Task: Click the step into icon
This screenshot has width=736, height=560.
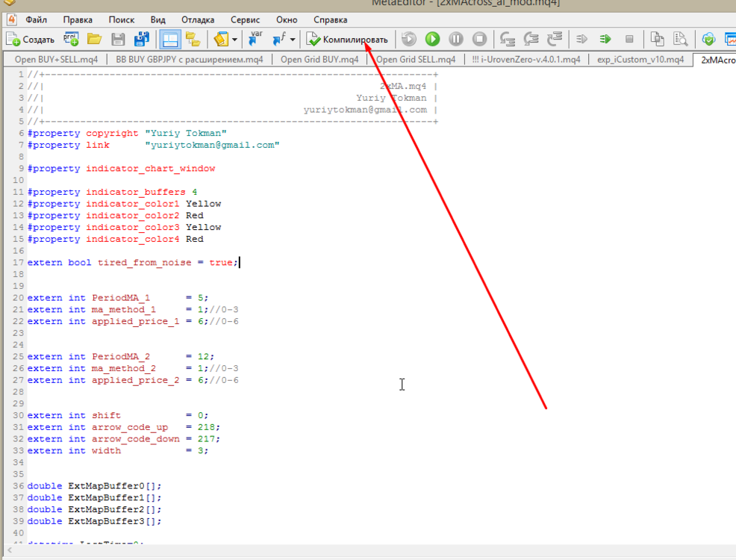Action: (508, 39)
